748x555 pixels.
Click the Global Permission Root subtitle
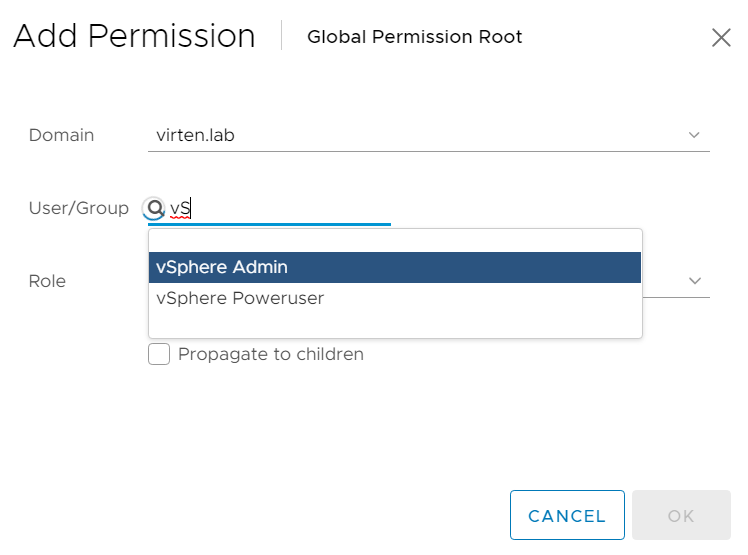(x=414, y=38)
